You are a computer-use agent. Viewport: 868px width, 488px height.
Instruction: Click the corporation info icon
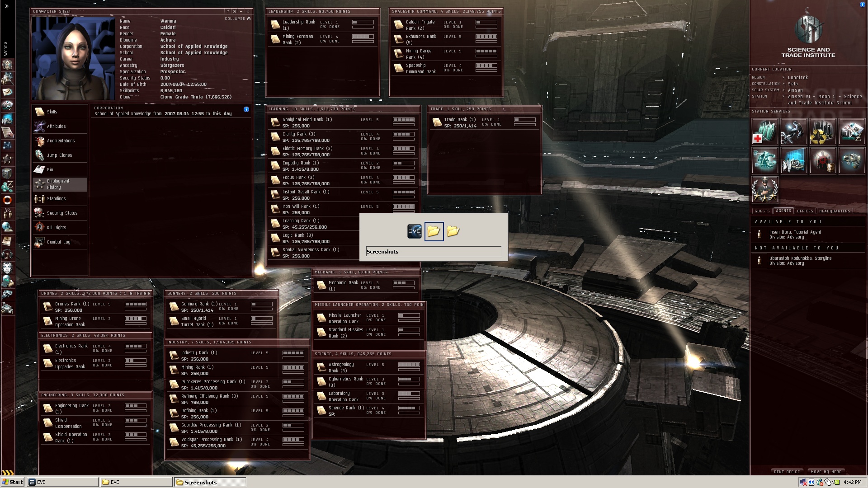point(246,109)
